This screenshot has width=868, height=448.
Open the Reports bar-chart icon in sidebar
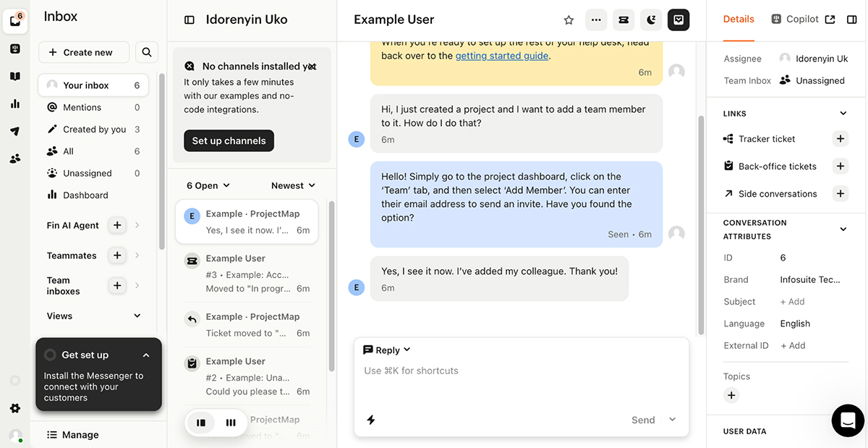(16, 103)
